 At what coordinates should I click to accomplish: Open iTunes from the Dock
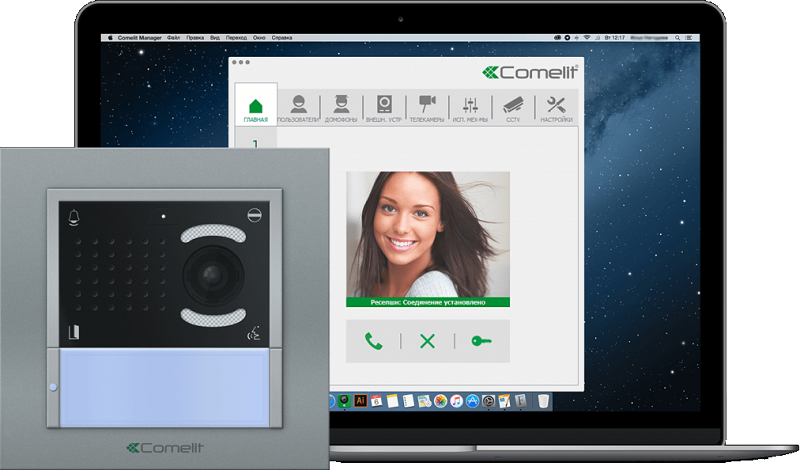click(456, 401)
